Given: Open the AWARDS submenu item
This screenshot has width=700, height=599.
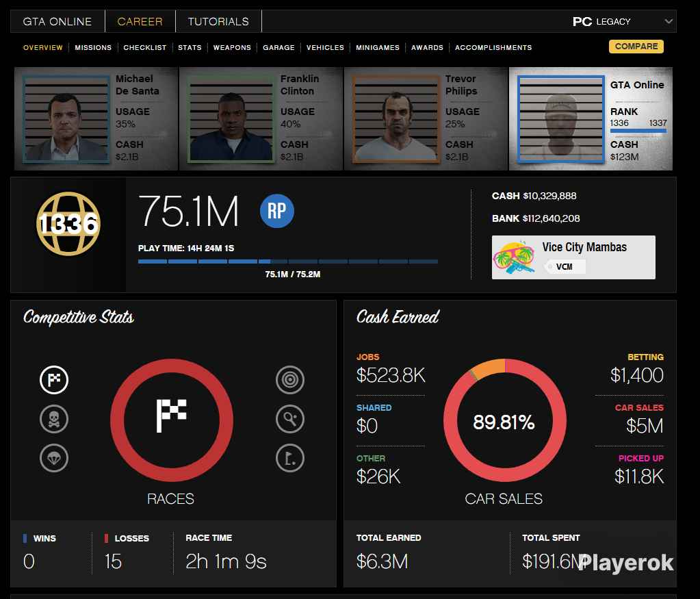Looking at the screenshot, I should 427,47.
